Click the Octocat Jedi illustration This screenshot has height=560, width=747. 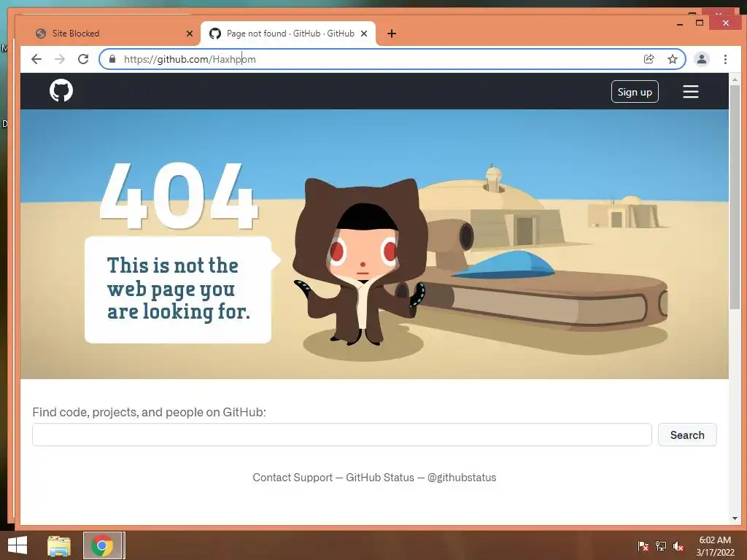coord(360,261)
